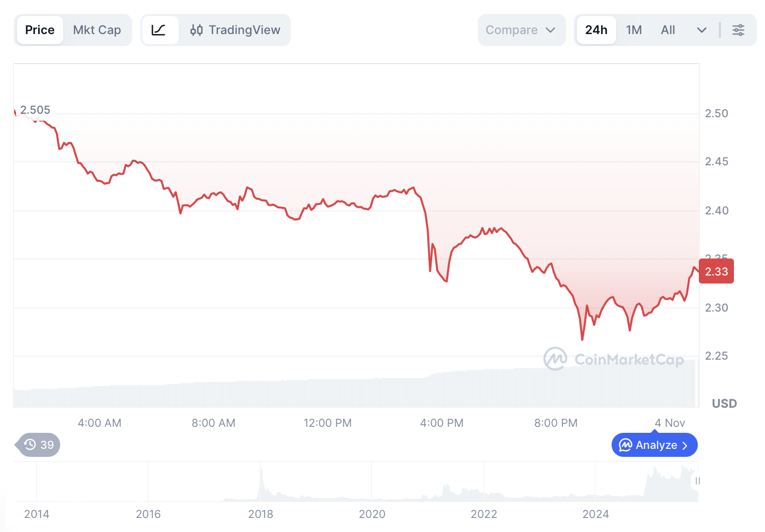The image size is (765, 532).
Task: Click the 2.505 opening price label
Action: (x=35, y=110)
